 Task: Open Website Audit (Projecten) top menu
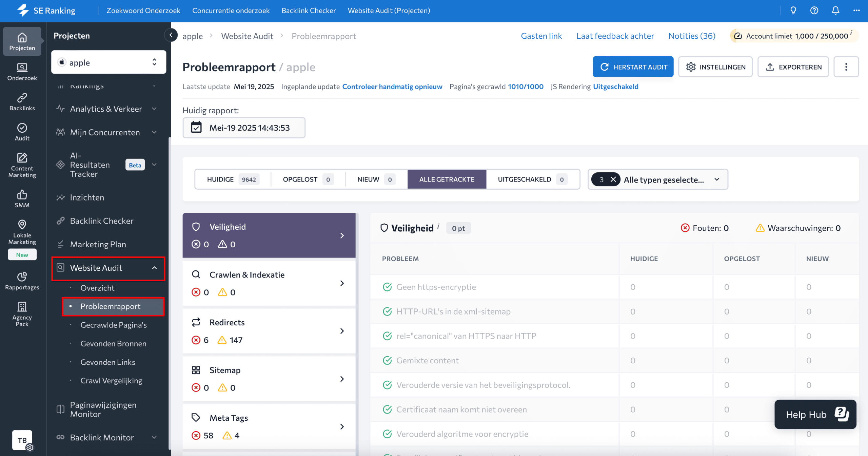389,11
